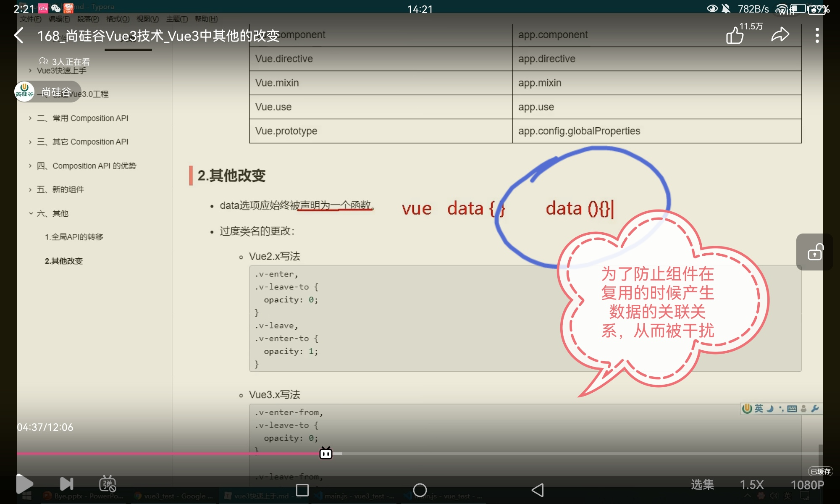Open the 选集 episode list

(x=702, y=485)
